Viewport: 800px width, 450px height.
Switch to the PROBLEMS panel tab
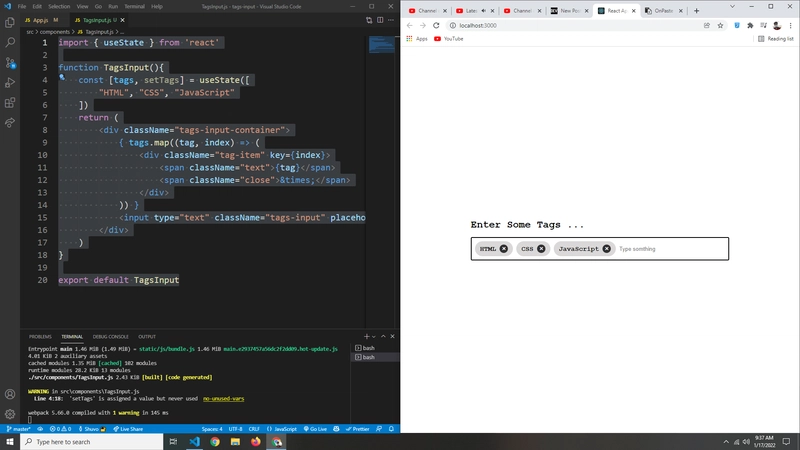coord(40,337)
